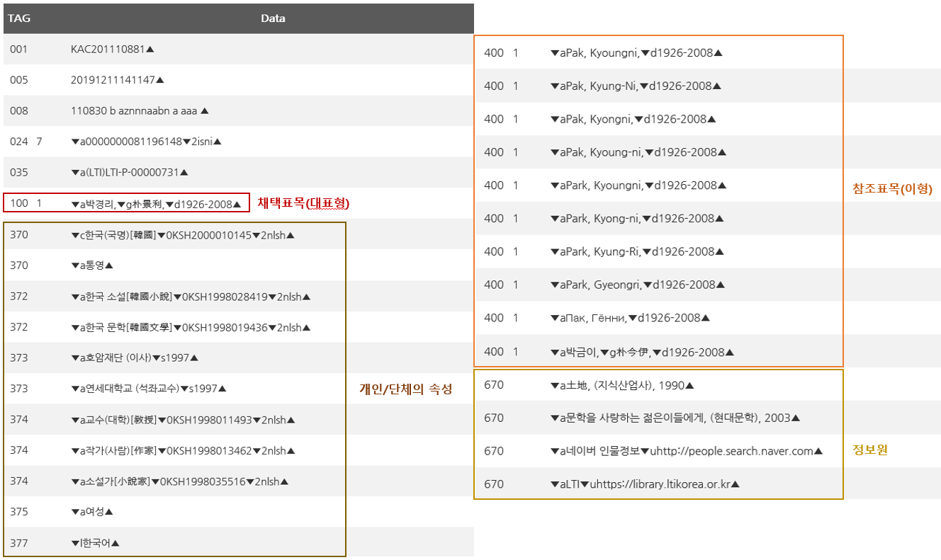
Task: Select the variant 'Park, Gyeongri' 1926-2008
Action: pos(638,285)
